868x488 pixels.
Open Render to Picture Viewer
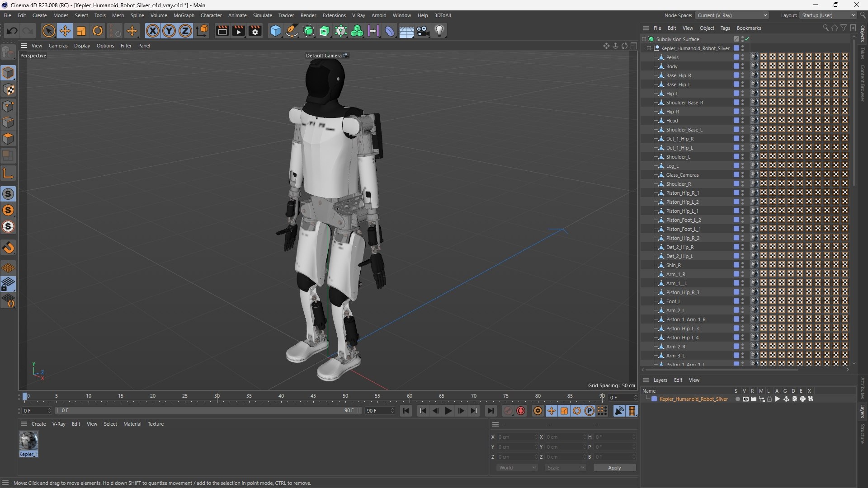click(x=238, y=31)
